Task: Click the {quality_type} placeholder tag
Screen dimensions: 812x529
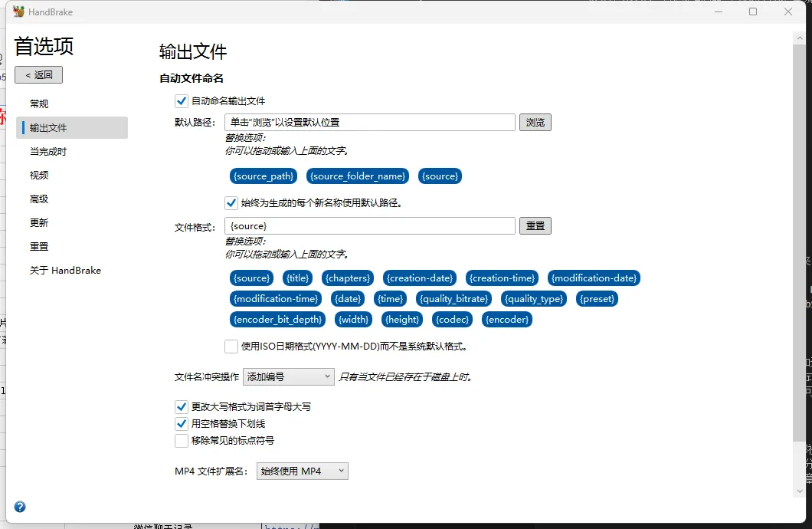Action: click(x=534, y=299)
